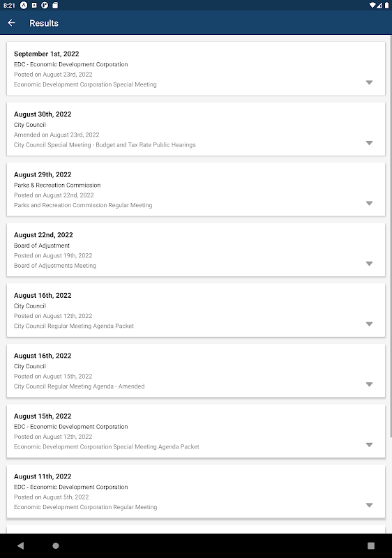Expand City Council Regular Meeting Agenda Packet

(x=369, y=324)
